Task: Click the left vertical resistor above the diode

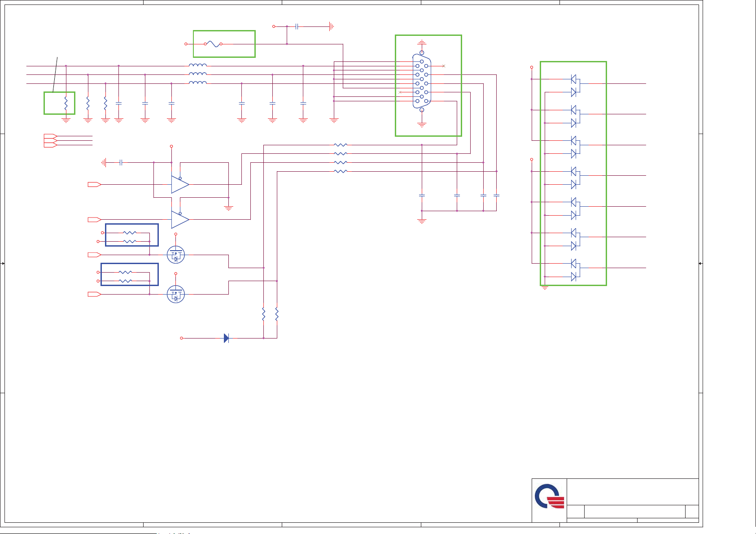Action: (263, 314)
